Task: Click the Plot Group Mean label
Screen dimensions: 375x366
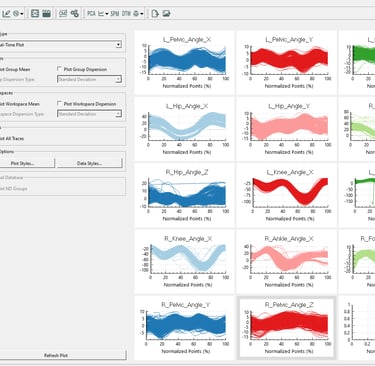Action: (x=15, y=69)
